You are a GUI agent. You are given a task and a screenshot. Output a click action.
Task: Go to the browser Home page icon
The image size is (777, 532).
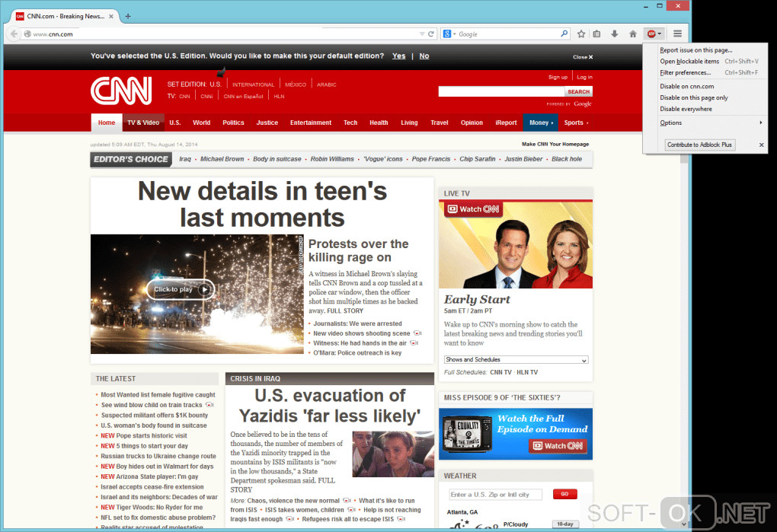click(x=633, y=34)
